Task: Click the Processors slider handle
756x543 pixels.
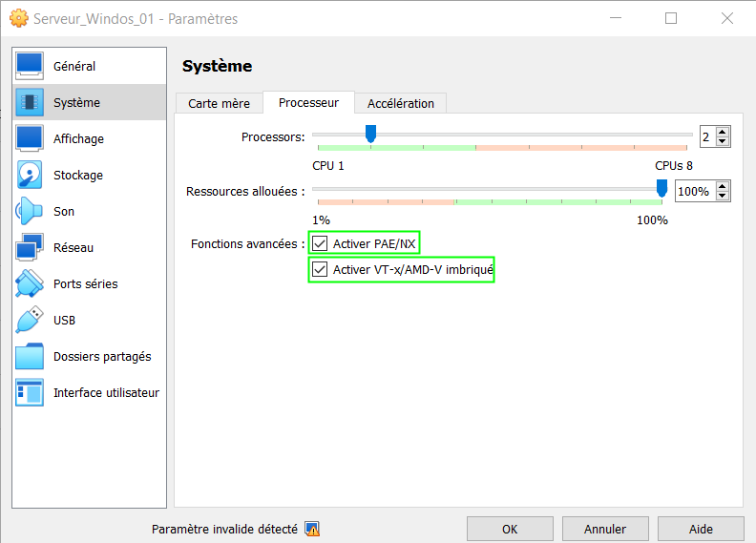Action: click(370, 134)
